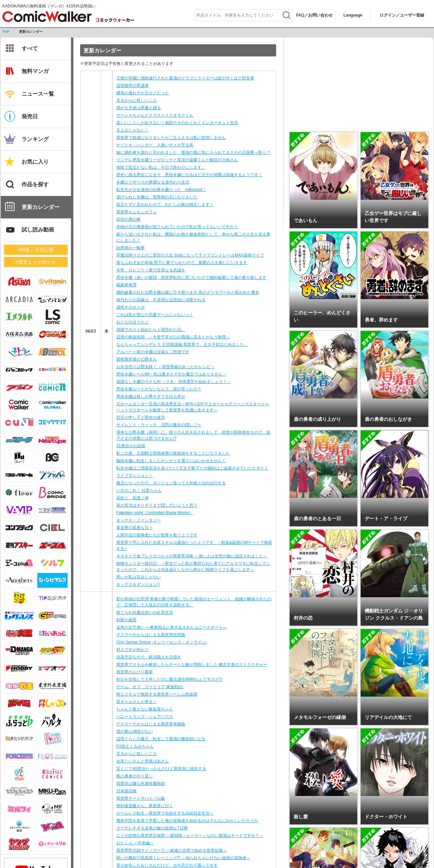Open ComicWalker GLOBAL label logo

point(52,405)
